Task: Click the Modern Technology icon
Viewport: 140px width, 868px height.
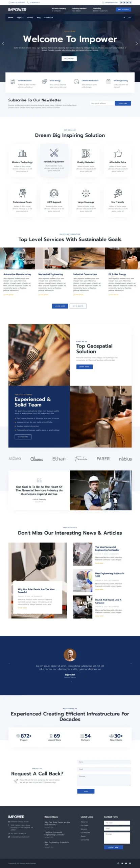Action: (22, 154)
